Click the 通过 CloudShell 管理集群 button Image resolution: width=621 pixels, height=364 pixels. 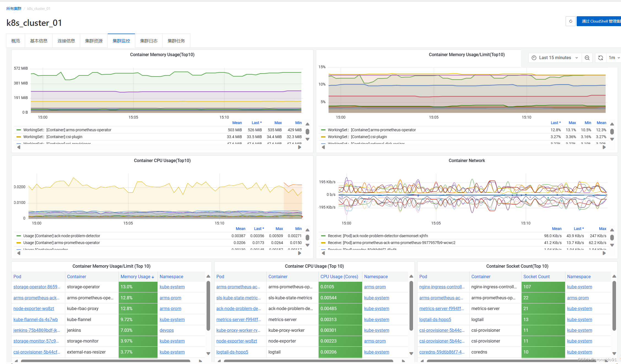tap(599, 21)
